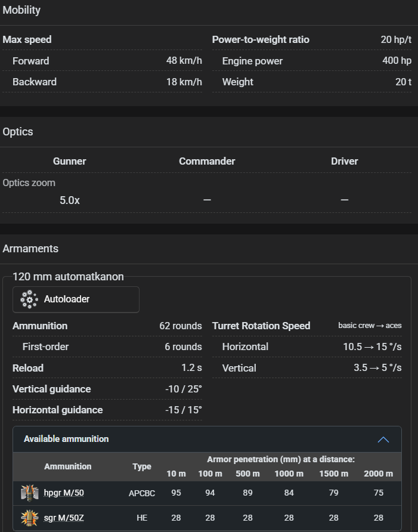Click the Vertical guidance -10 / 25° value
Screen dimensions: 418x532
point(184,389)
